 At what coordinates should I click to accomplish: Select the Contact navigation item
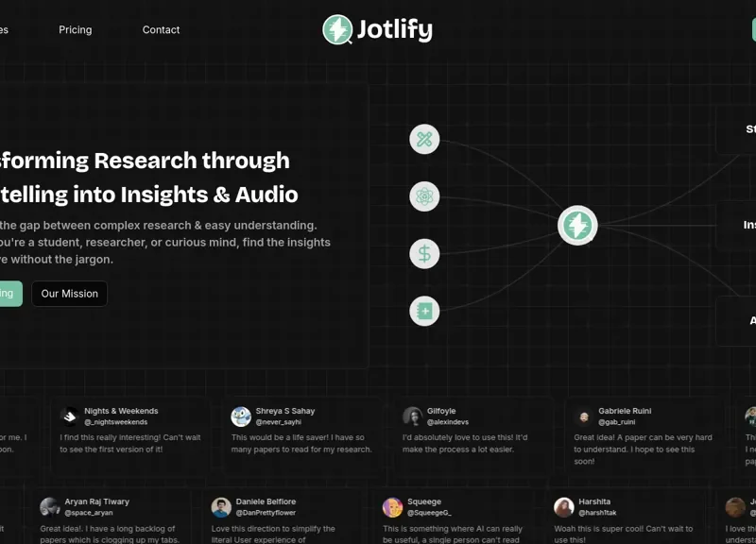[161, 29]
